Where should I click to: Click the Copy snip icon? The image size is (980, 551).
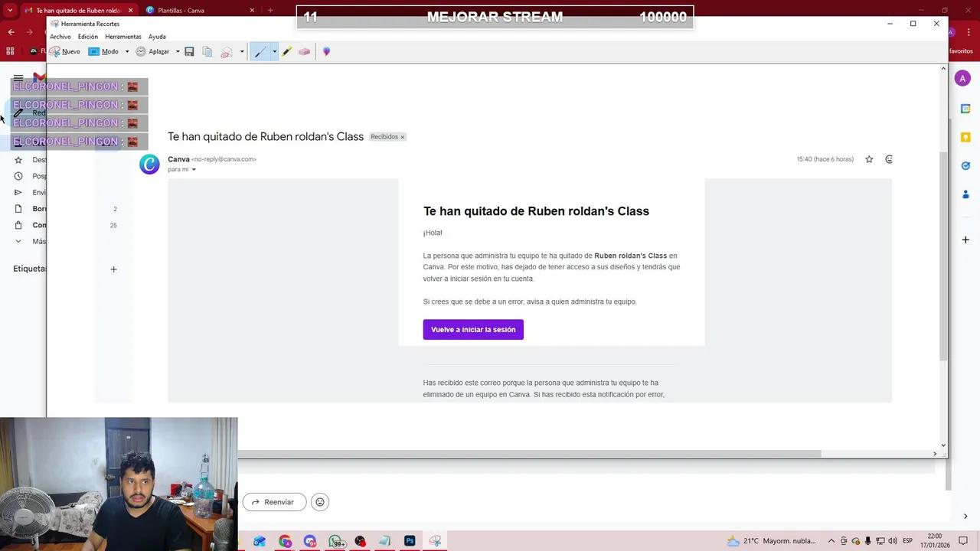click(x=207, y=51)
